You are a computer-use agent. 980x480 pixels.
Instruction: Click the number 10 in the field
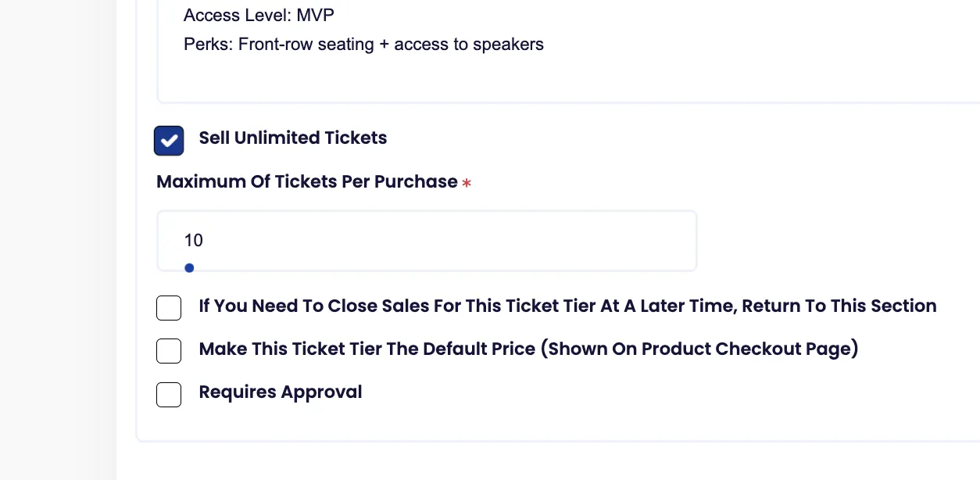tap(193, 241)
